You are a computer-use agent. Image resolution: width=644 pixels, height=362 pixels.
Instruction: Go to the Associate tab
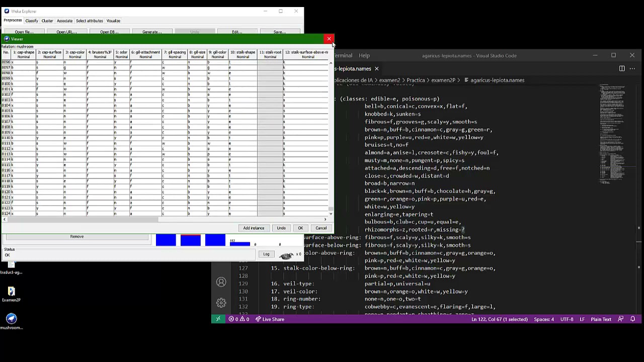(x=64, y=21)
